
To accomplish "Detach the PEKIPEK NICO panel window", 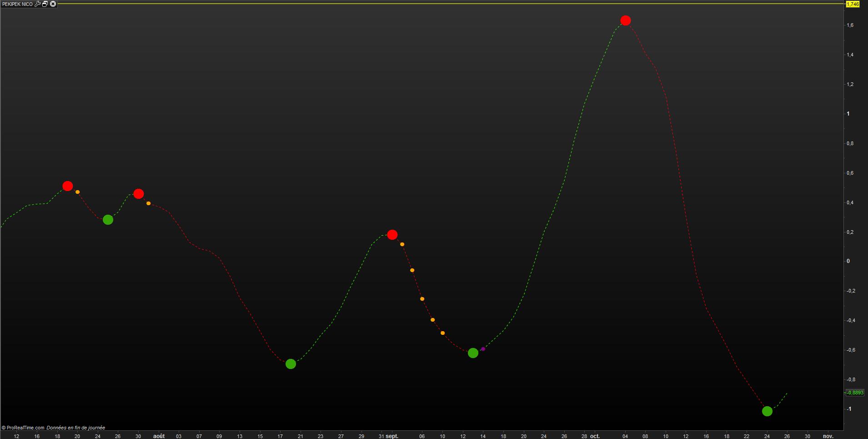I will [45, 4].
